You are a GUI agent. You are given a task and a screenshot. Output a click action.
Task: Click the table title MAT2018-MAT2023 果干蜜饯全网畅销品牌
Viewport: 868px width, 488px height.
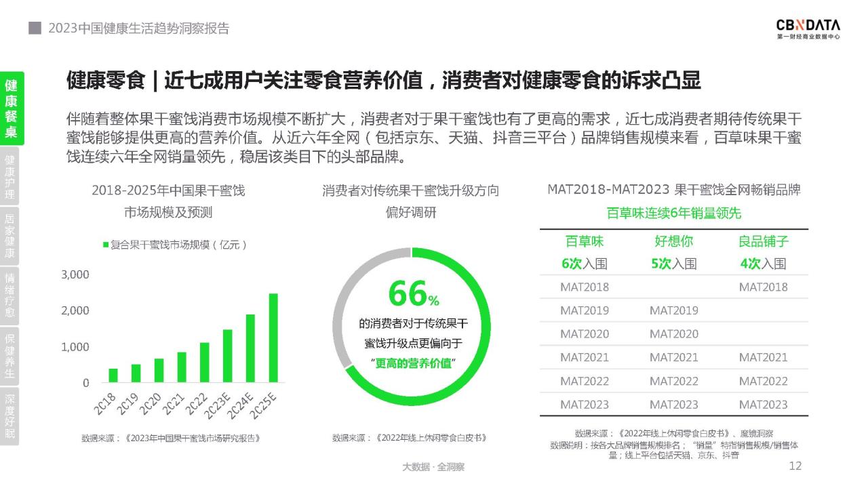674,190
